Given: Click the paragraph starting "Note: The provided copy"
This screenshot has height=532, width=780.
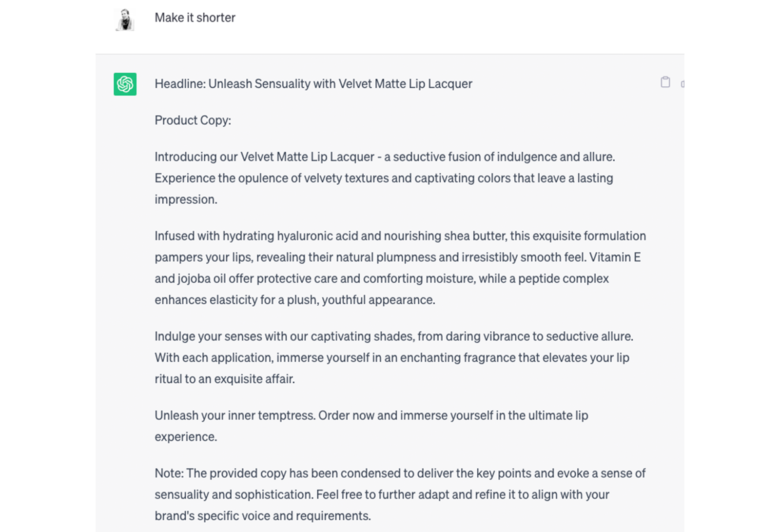Looking at the screenshot, I should pos(400,494).
